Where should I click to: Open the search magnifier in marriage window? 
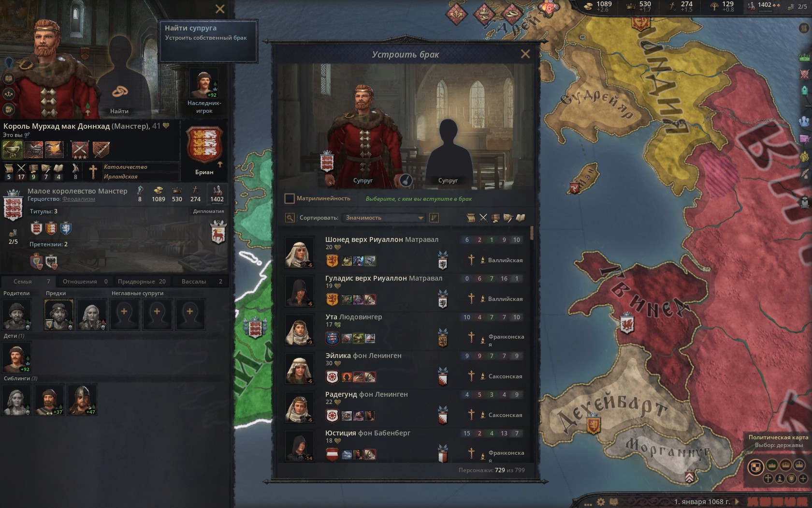pos(290,218)
